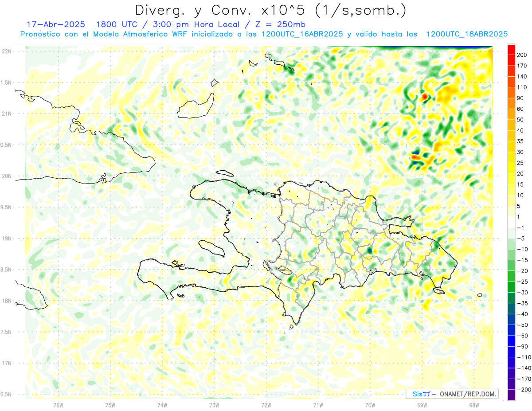Click the '69W' longitude label

coord(422,405)
